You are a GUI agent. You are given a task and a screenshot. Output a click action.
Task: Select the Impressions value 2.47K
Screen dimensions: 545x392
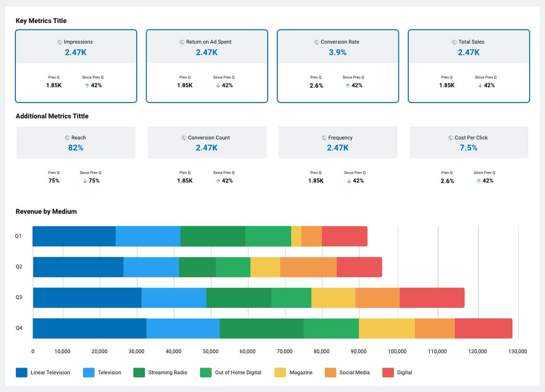pos(76,52)
